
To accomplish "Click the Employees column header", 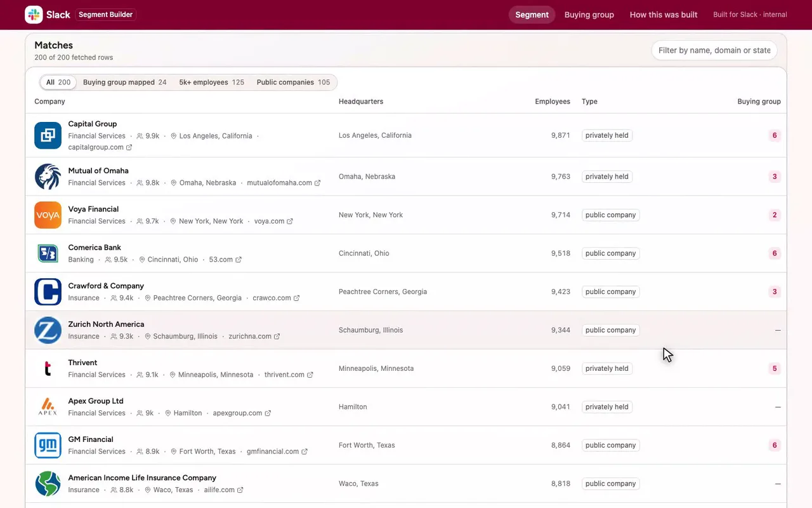I will 553,102.
